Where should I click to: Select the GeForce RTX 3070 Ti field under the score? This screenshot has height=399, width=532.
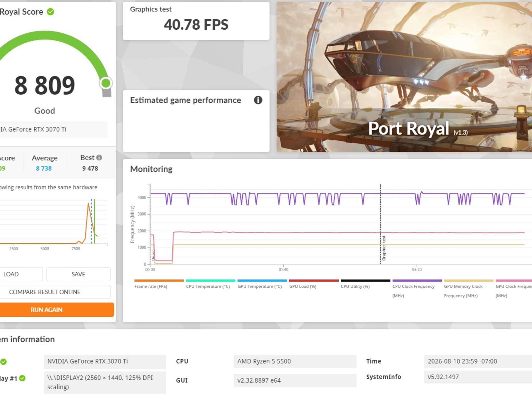54,129
